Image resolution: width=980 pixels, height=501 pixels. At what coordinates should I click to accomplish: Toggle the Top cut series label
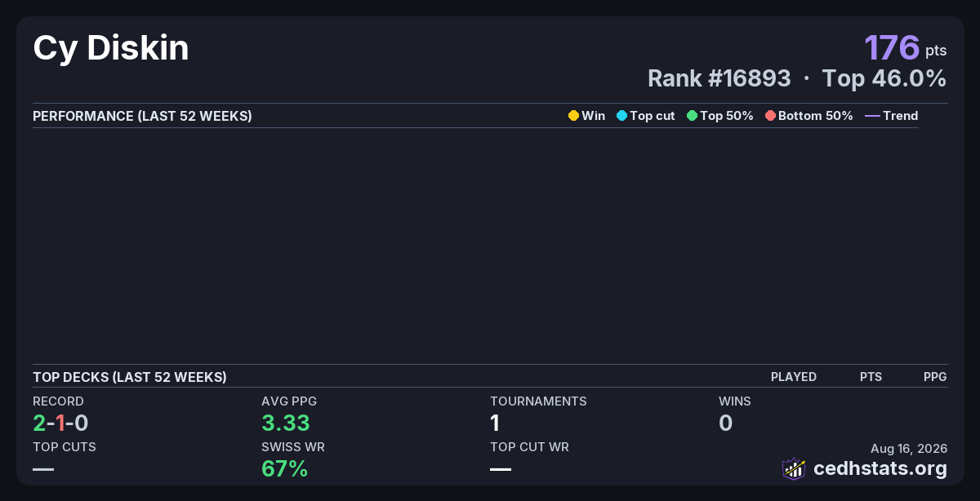coord(653,116)
